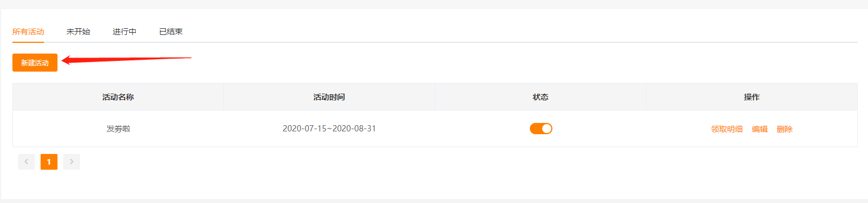Screen dimensions: 868x203
Task: Click the red arrow annotation
Action: coord(127,60)
